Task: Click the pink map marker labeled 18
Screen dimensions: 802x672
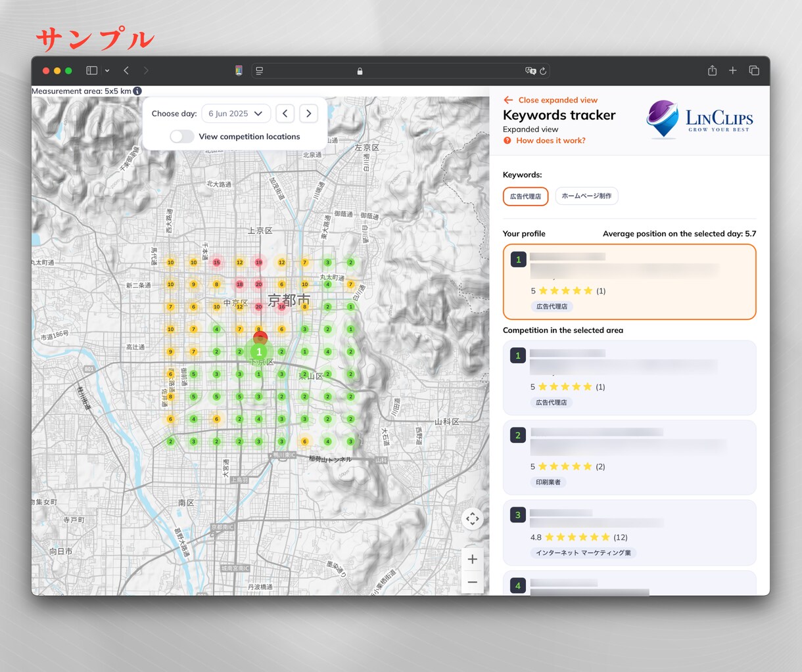Action: [x=239, y=284]
